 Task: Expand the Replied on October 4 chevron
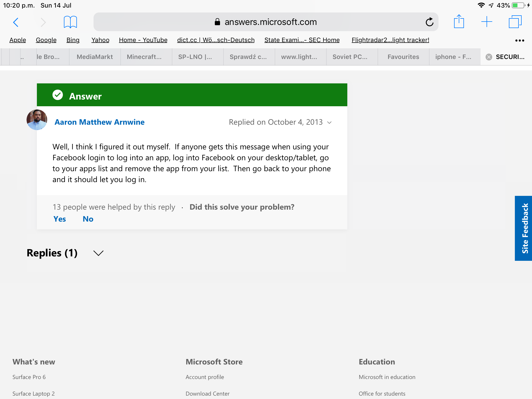(329, 122)
